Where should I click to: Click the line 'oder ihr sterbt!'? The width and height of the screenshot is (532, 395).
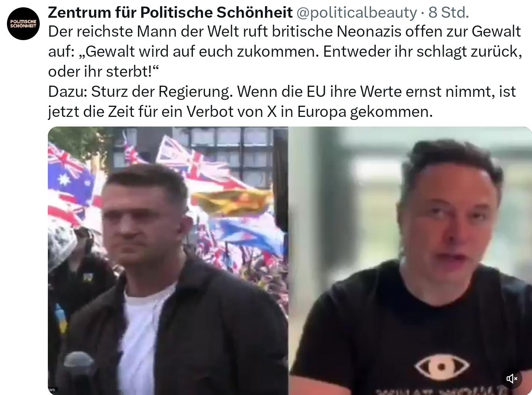tap(103, 72)
